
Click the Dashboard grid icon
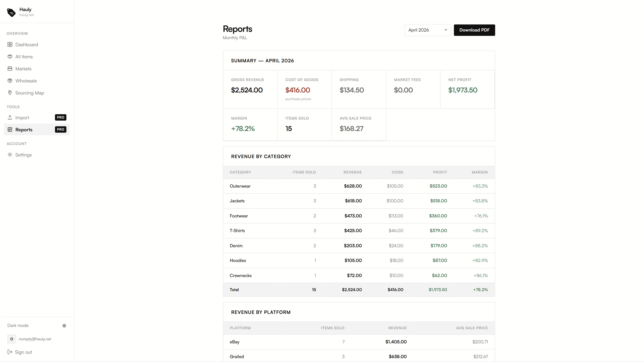click(10, 44)
